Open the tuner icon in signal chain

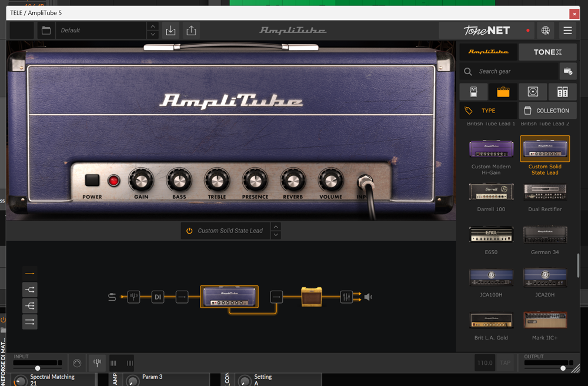pos(133,297)
